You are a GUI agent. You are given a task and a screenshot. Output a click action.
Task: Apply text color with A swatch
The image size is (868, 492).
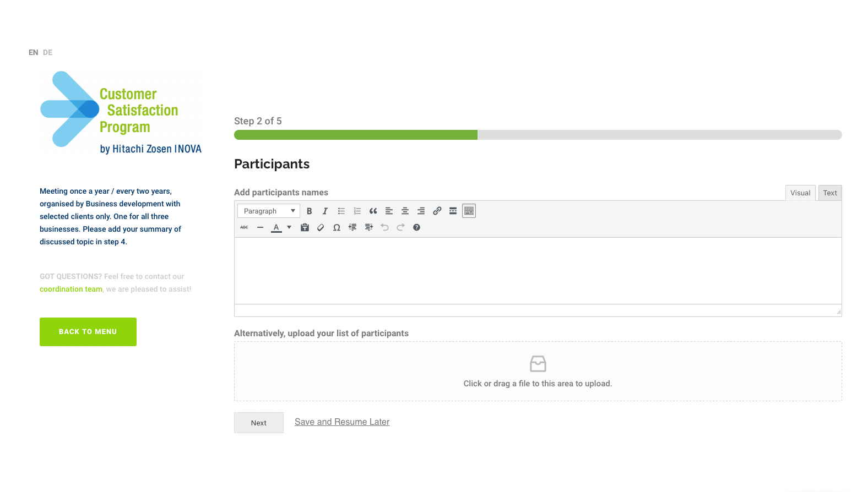(276, 228)
